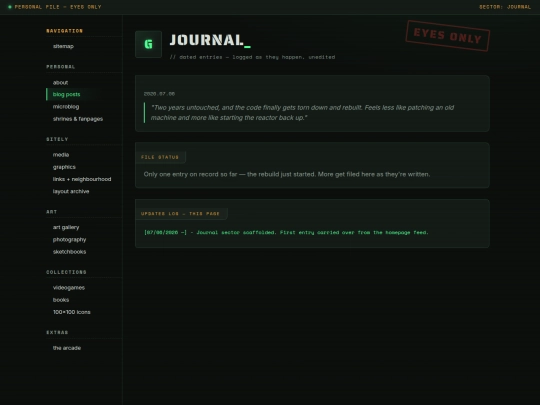Click the EYES ONLY stamp
540x405 pixels.
448,36
